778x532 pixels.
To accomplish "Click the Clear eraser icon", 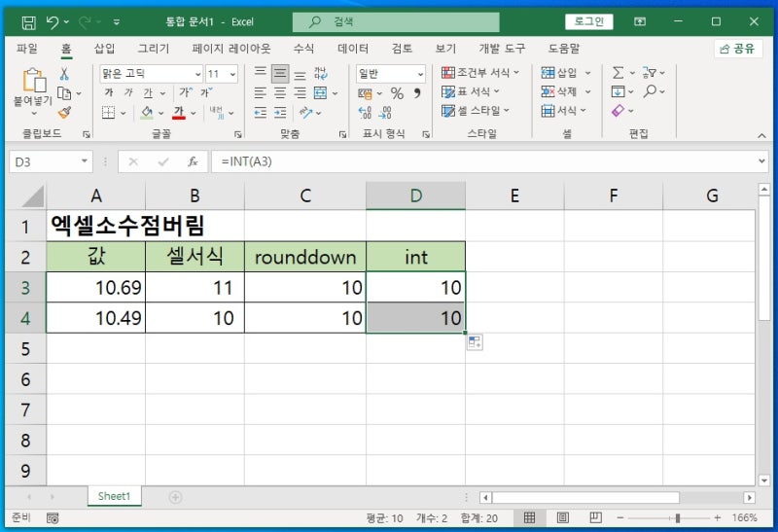I will pyautogui.click(x=619, y=110).
